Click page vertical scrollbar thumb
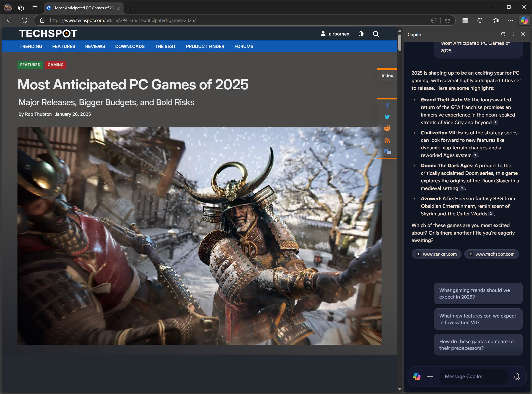This screenshot has width=532, height=394. 400,43
